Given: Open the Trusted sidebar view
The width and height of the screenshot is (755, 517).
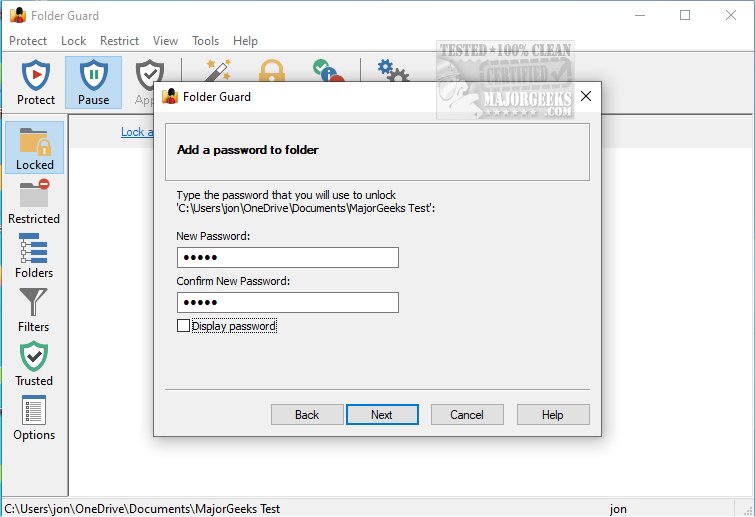Looking at the screenshot, I should click(x=34, y=363).
